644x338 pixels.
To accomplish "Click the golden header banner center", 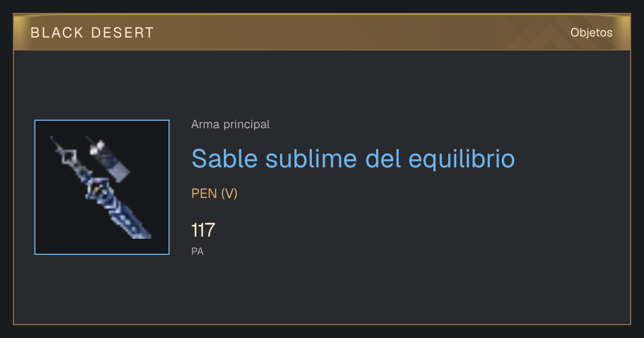I will click(322, 32).
